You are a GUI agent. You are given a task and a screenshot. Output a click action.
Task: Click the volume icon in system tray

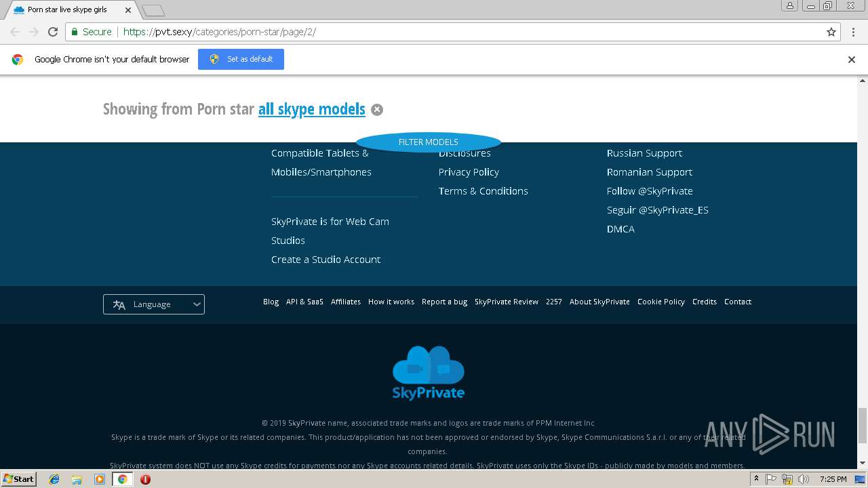click(804, 479)
